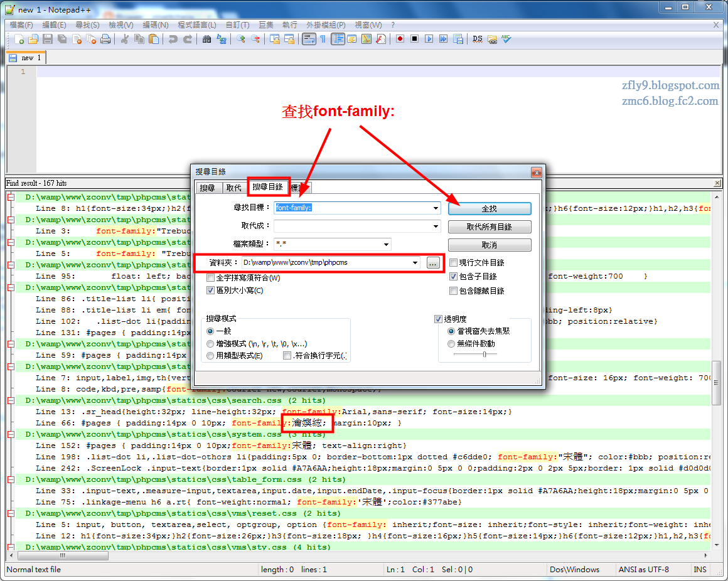728x581 pixels.
Task: Click the Save file toolbar icon
Action: [x=47, y=40]
